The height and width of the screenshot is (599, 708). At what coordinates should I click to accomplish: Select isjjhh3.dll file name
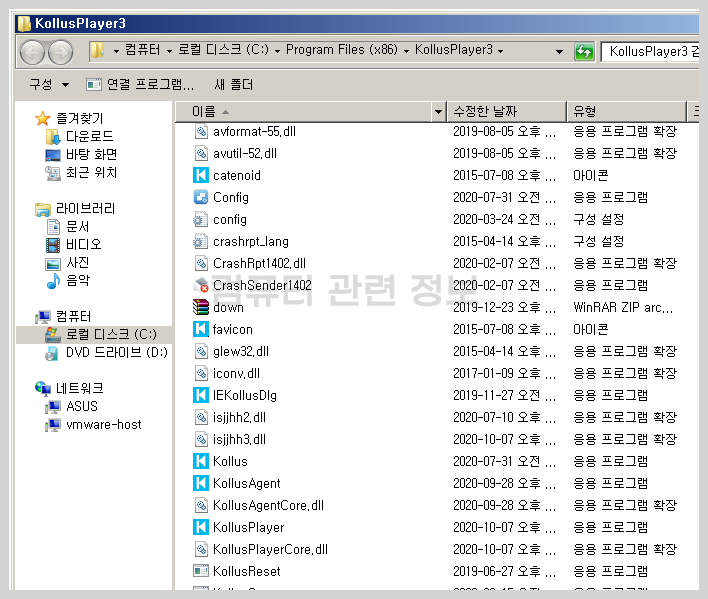239,440
